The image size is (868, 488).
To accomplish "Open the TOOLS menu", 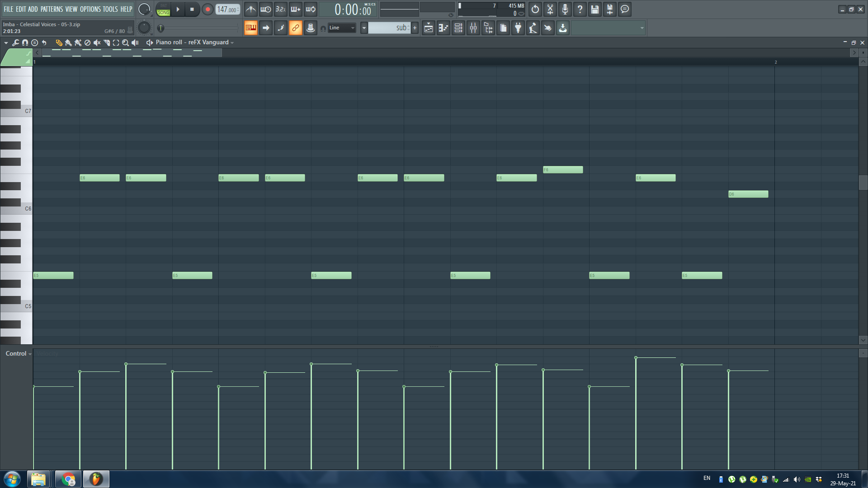I will (110, 9).
